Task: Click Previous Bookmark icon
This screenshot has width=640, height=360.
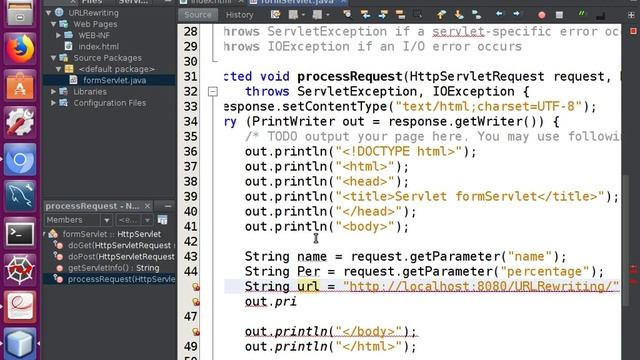Action: [x=441, y=15]
